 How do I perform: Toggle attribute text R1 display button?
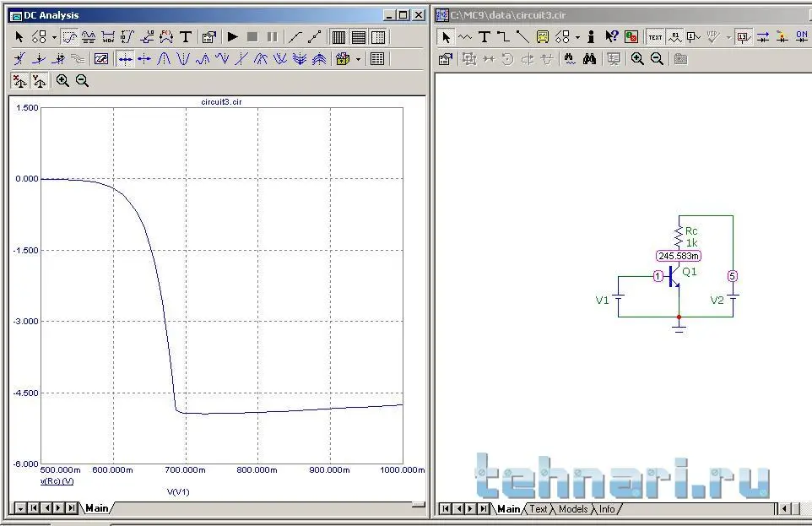coord(674,37)
